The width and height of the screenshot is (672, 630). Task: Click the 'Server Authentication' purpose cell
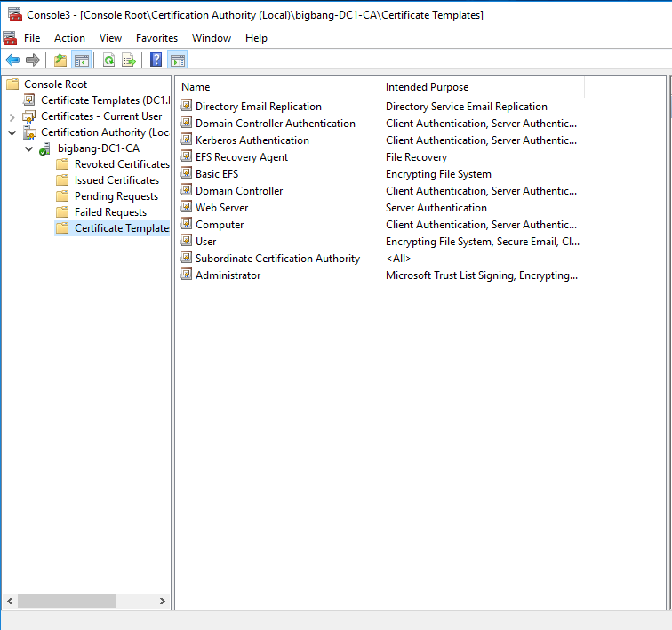click(436, 208)
